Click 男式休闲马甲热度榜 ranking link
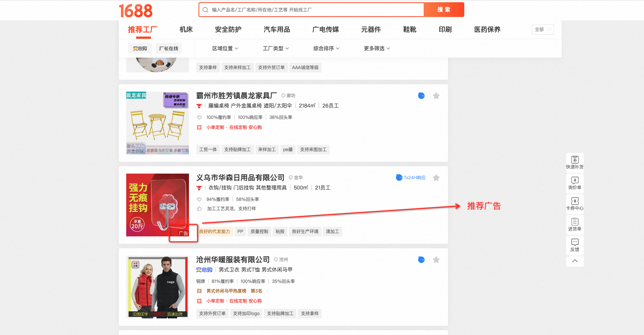This screenshot has width=644, height=335. pyautogui.click(x=226, y=291)
